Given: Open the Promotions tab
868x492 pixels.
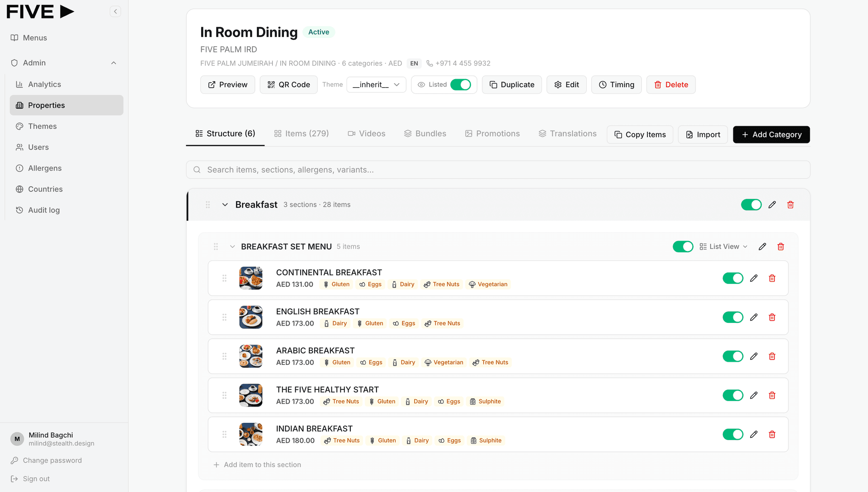Looking at the screenshot, I should coord(492,134).
